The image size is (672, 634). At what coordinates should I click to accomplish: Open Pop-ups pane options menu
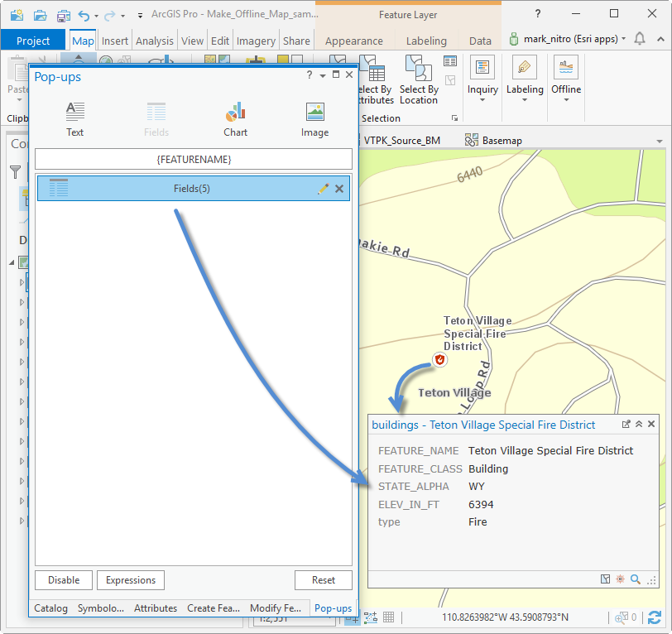[x=323, y=75]
